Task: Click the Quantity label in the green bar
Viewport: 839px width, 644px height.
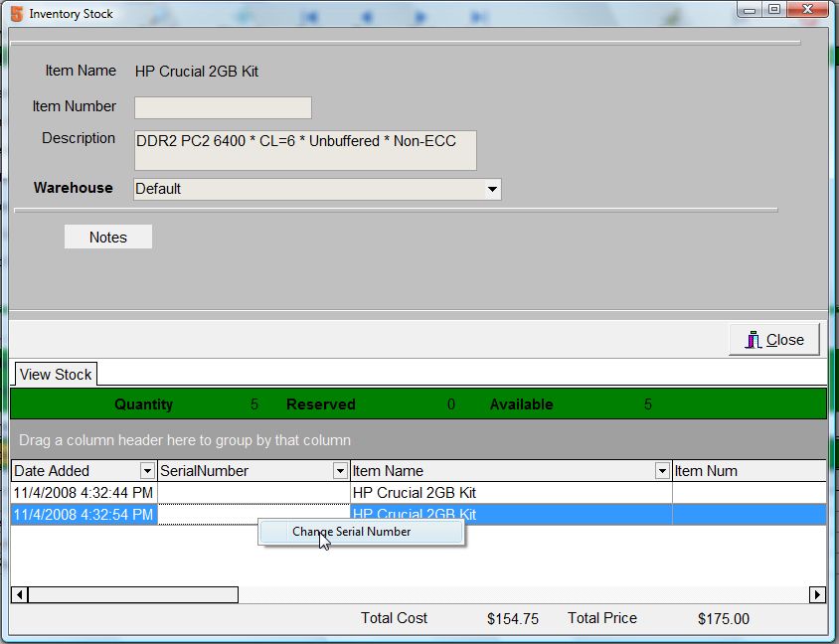Action: pos(143,404)
